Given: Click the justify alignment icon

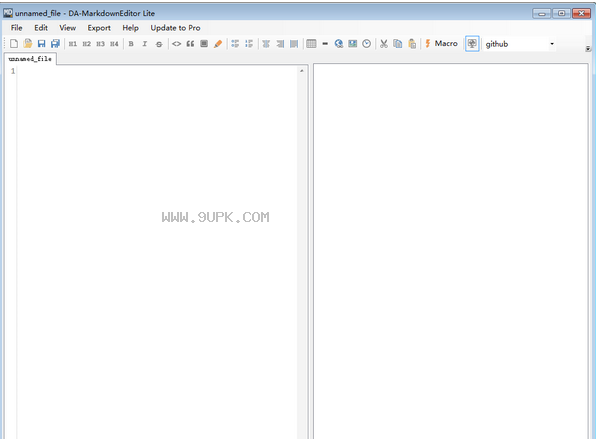Looking at the screenshot, I should 294,44.
